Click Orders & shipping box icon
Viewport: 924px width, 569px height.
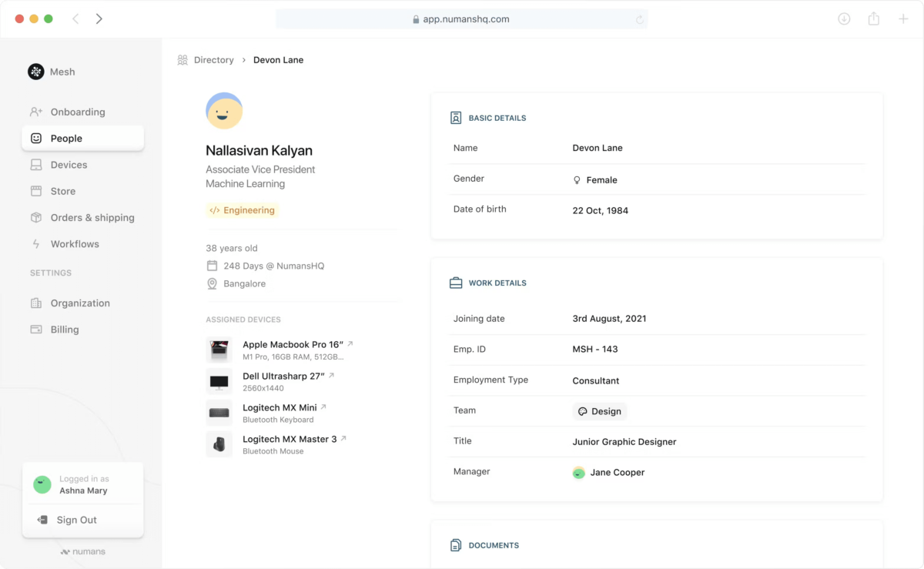(36, 218)
